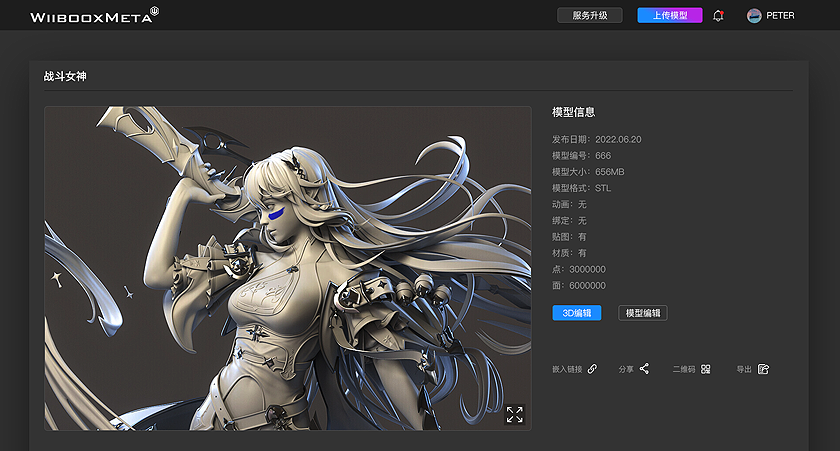Click the share icon next to 分享
Viewport: 840px width, 451px height.
tap(644, 369)
